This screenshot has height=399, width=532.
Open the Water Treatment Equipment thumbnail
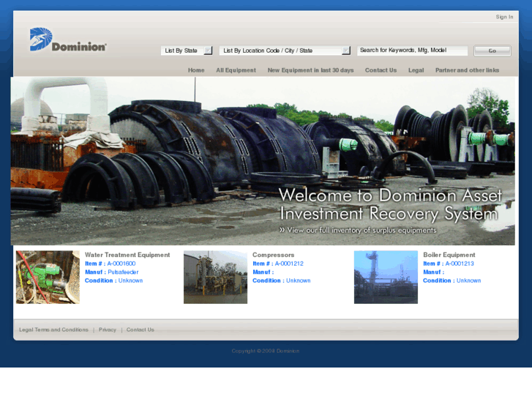click(48, 277)
